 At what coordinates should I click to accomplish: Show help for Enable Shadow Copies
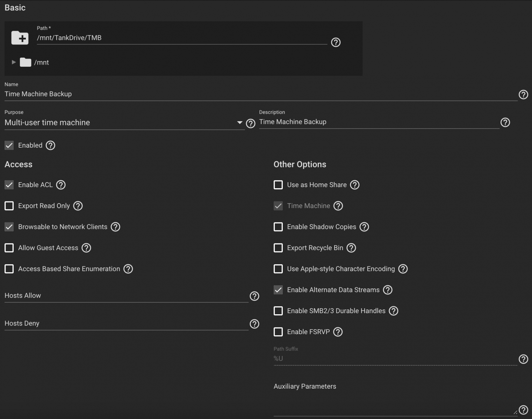coord(364,227)
